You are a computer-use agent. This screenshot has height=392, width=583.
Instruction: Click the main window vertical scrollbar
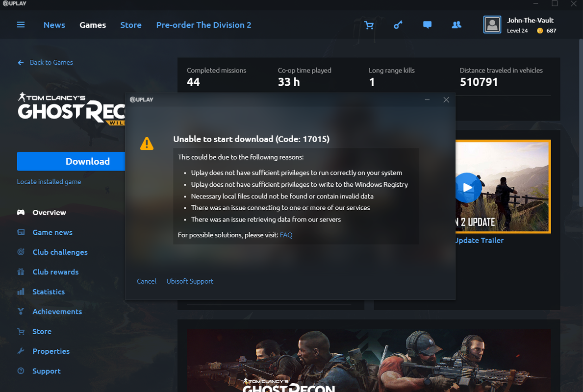click(581, 122)
